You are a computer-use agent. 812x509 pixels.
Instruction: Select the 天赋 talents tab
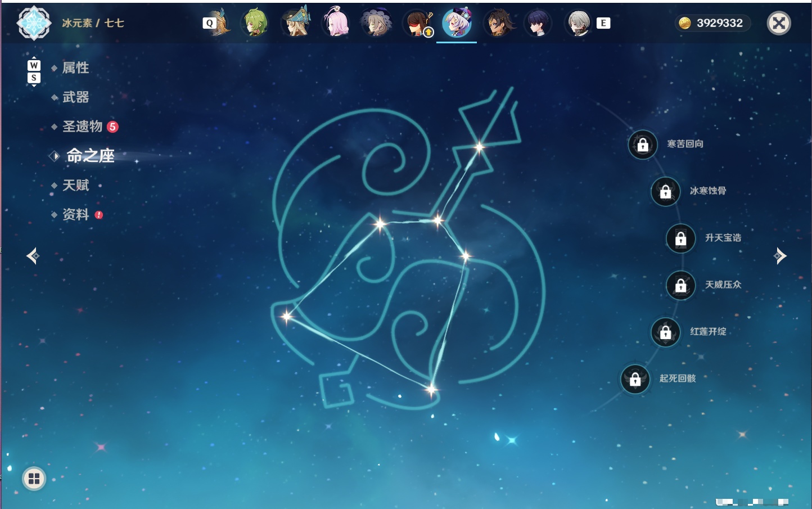coord(75,185)
